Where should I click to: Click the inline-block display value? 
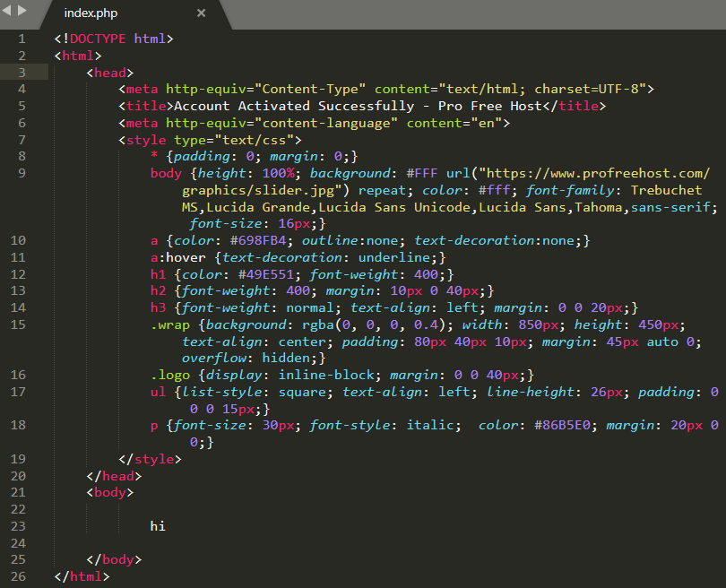pos(326,375)
